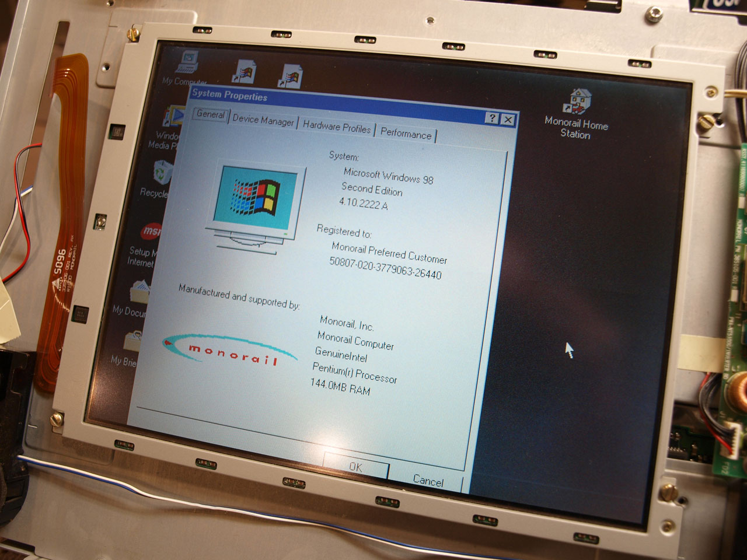Click "Monorail Preferred Customer" text
The image size is (747, 560).
(389, 253)
